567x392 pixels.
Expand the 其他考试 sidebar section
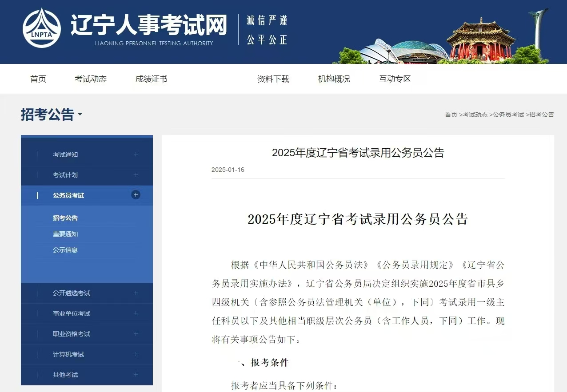(136, 375)
